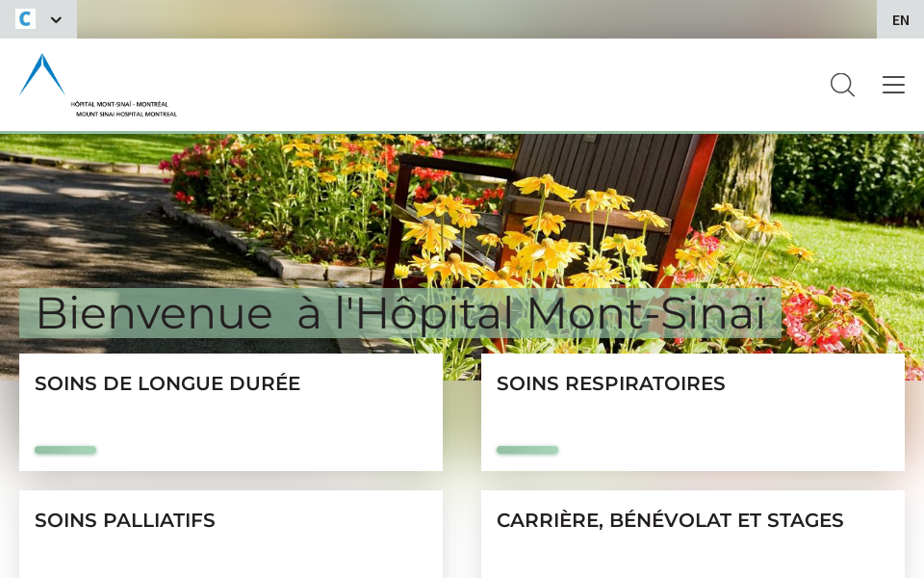Open the Soins de longue durée card

231,412
